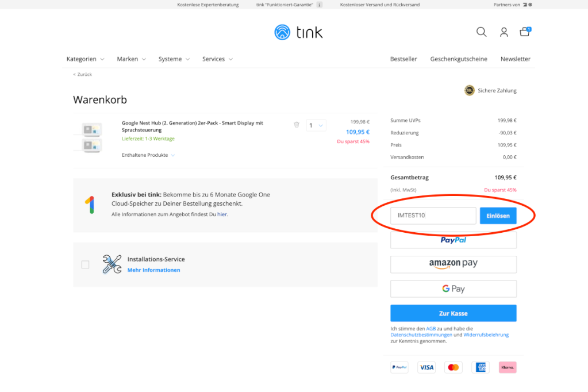Go back via Zurück link
This screenshot has width=588, height=392.
[x=83, y=74]
